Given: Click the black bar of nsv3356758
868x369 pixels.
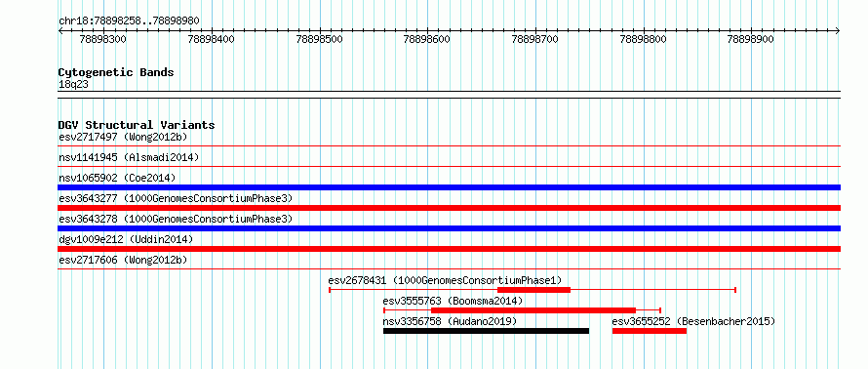Looking at the screenshot, I should tap(486, 331).
